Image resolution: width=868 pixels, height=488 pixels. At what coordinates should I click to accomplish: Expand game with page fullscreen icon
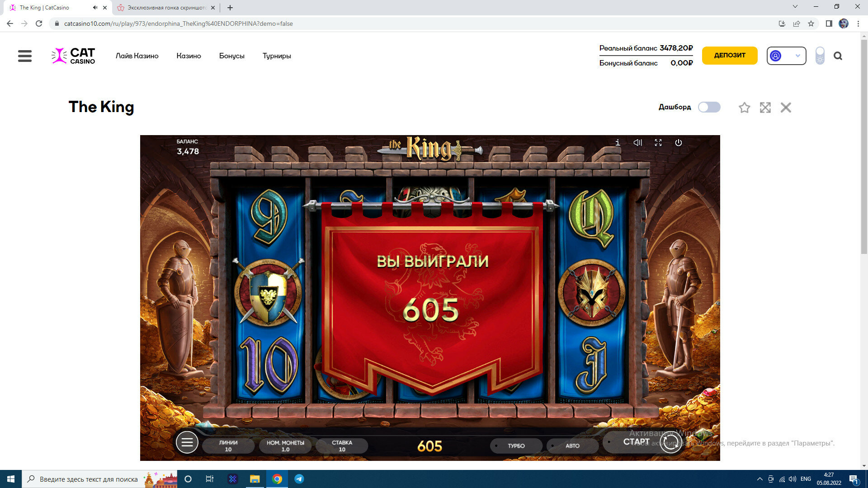click(765, 108)
